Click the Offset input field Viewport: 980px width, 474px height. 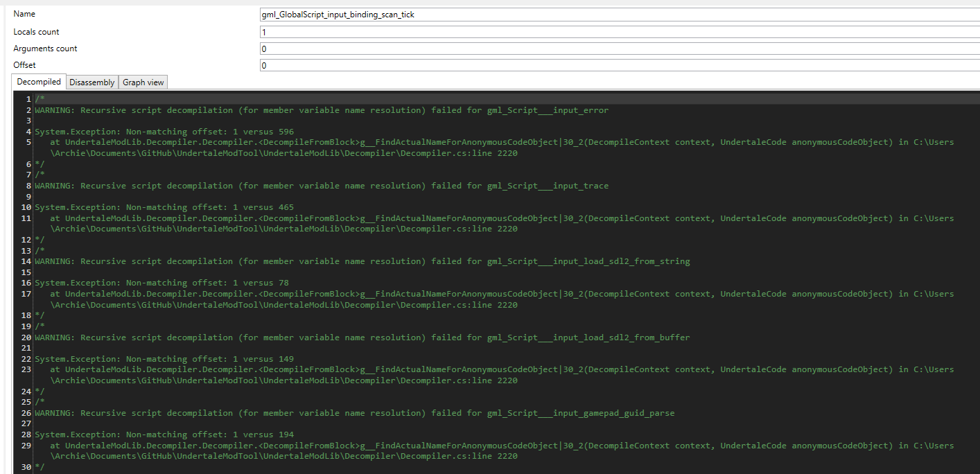pos(485,64)
